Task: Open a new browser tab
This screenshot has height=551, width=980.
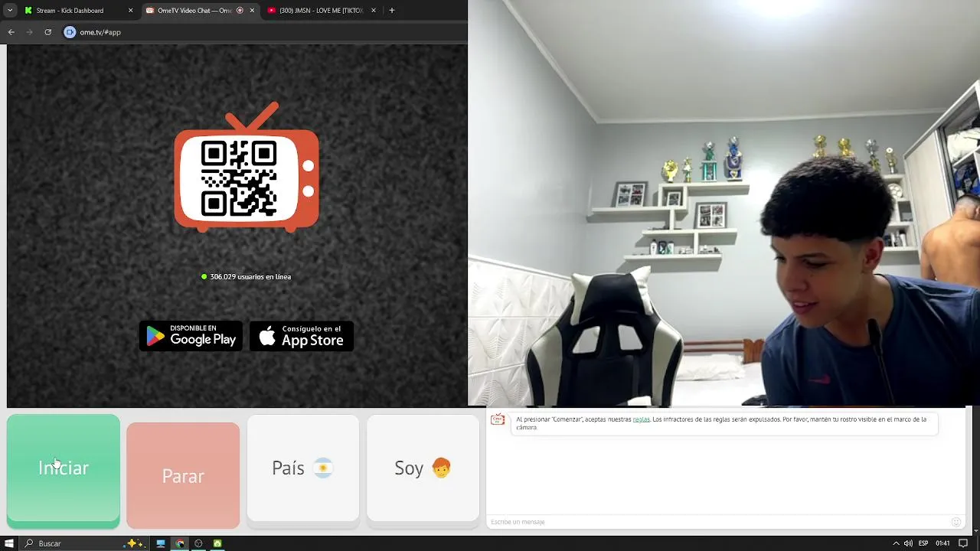Action: [x=392, y=11]
